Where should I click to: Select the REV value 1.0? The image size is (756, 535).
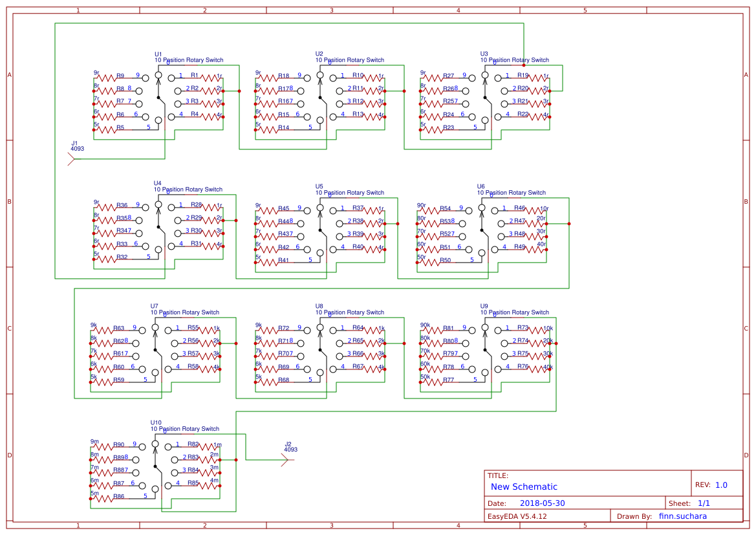pos(721,485)
